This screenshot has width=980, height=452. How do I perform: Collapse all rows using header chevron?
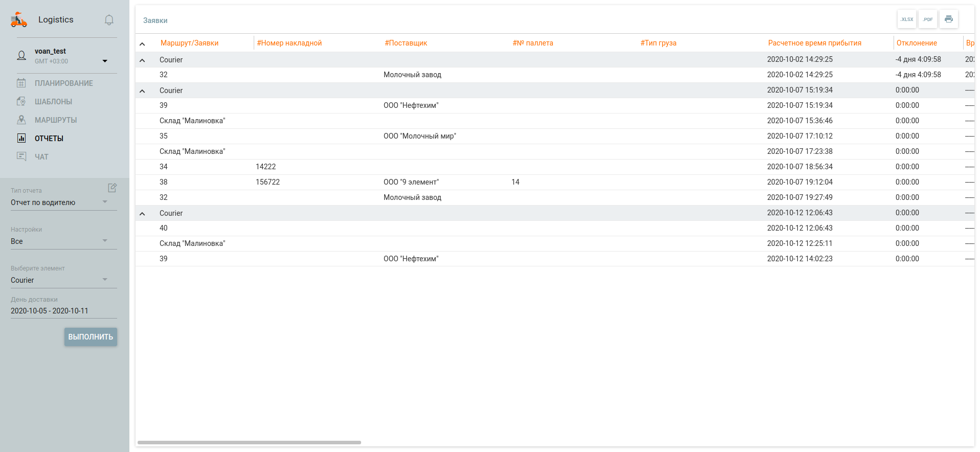pyautogui.click(x=142, y=44)
